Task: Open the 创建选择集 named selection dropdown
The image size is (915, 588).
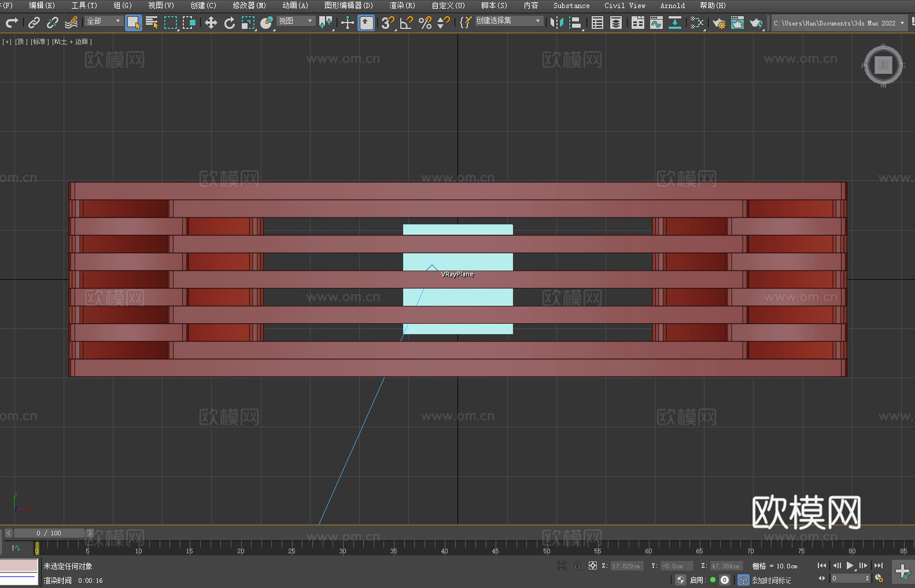Action: 509,21
